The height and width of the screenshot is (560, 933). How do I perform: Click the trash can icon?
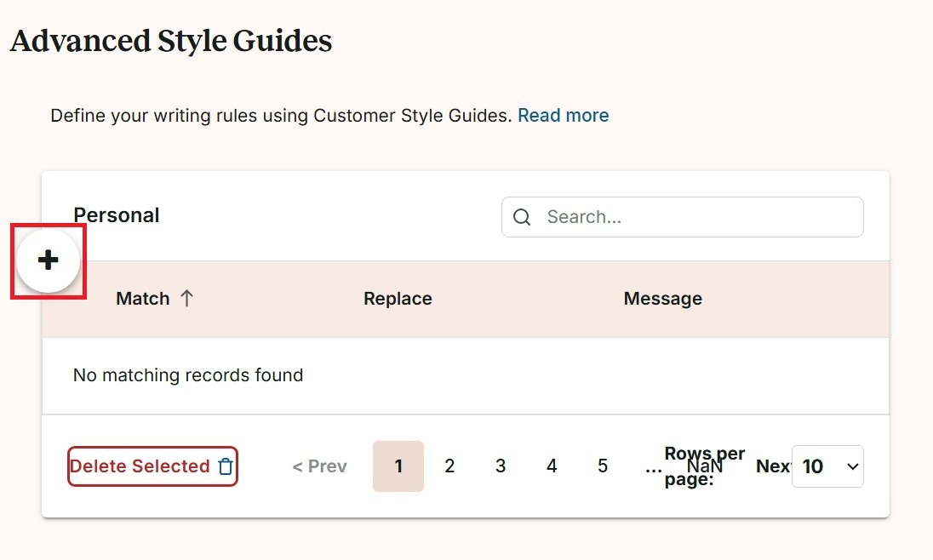[226, 466]
